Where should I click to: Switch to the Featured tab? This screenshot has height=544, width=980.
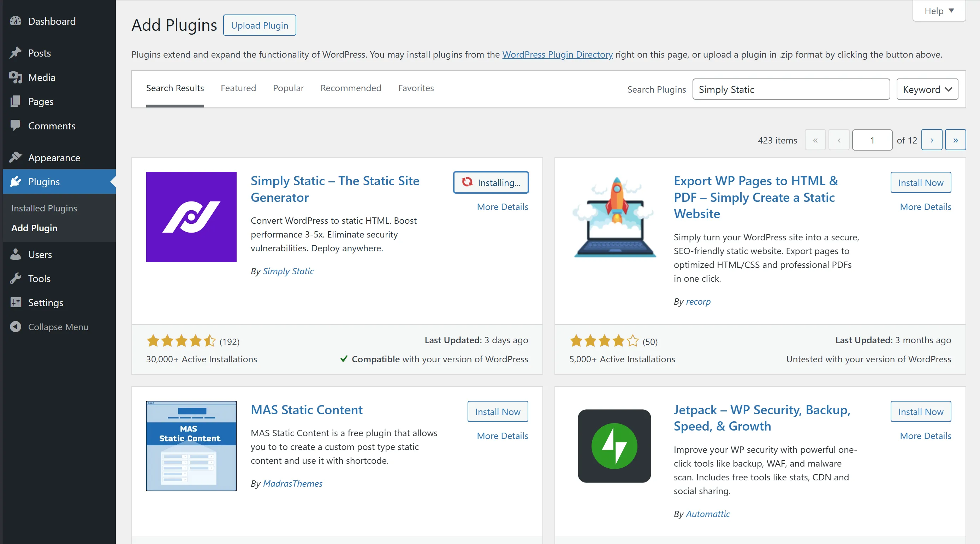click(x=238, y=88)
